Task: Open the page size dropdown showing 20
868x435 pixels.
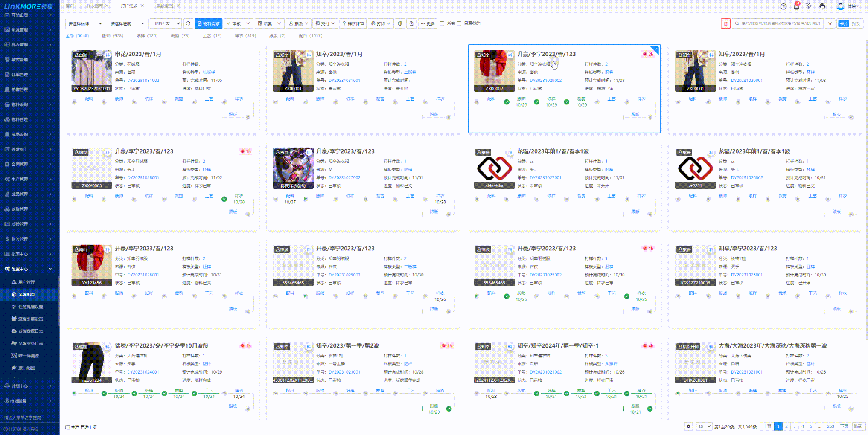Action: click(x=704, y=426)
